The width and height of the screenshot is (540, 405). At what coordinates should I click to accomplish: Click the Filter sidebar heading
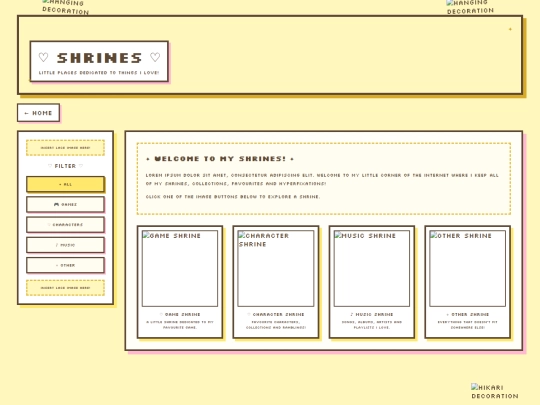(x=65, y=166)
